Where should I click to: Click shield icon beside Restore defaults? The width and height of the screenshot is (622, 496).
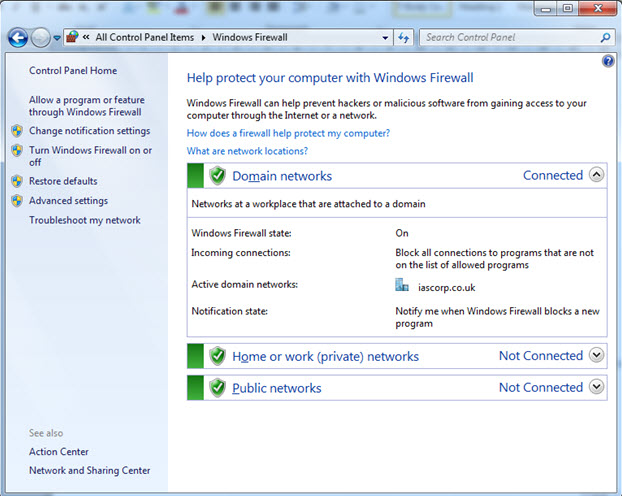pos(17,181)
